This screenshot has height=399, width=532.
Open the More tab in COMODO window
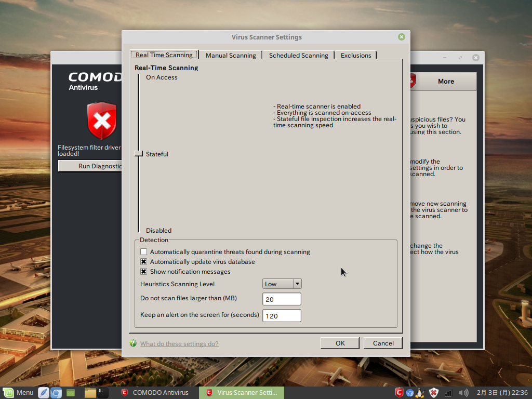tap(445, 82)
